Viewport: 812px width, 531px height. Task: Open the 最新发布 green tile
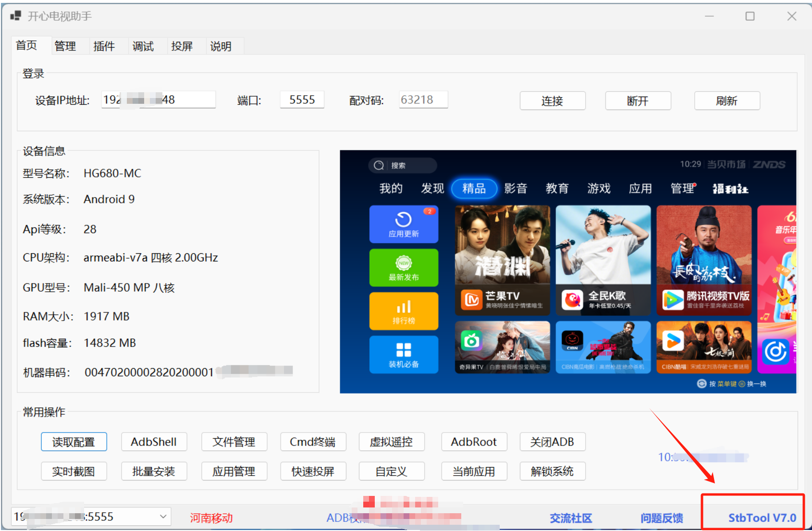(x=404, y=268)
